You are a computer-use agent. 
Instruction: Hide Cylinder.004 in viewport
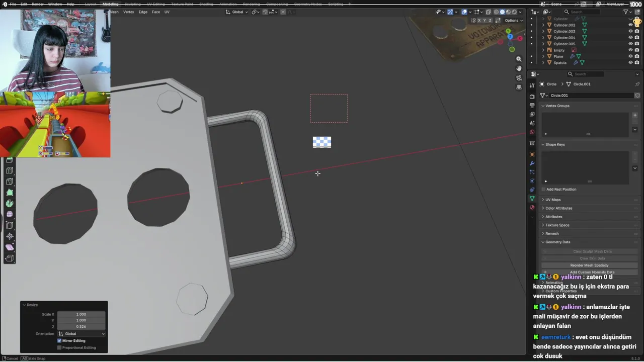[630, 37]
